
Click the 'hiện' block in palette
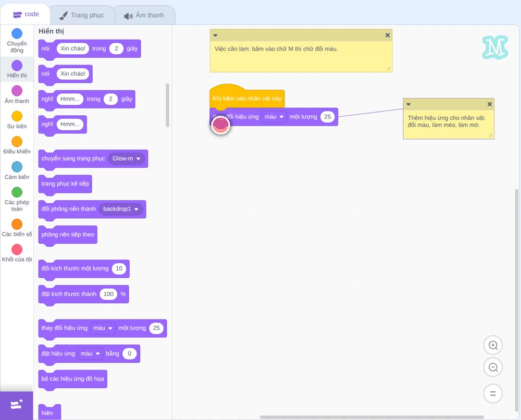click(x=49, y=412)
